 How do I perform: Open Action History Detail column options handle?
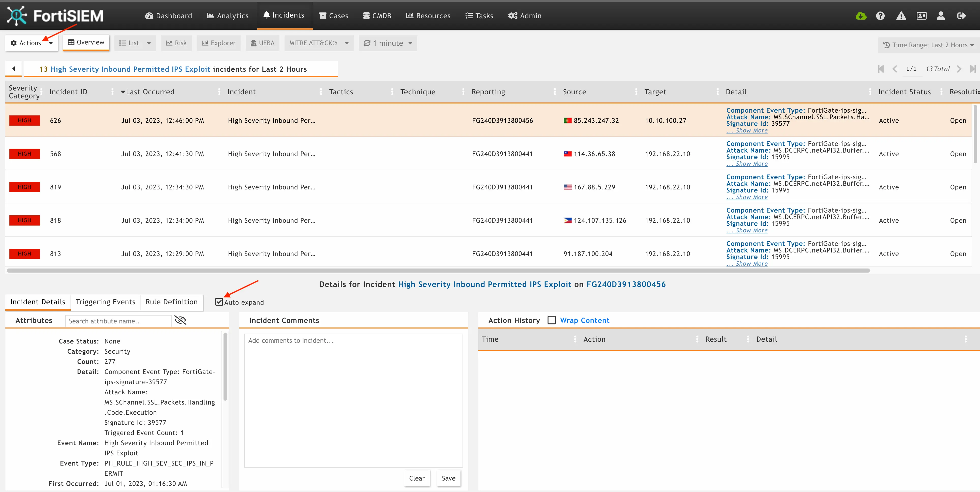(966, 339)
